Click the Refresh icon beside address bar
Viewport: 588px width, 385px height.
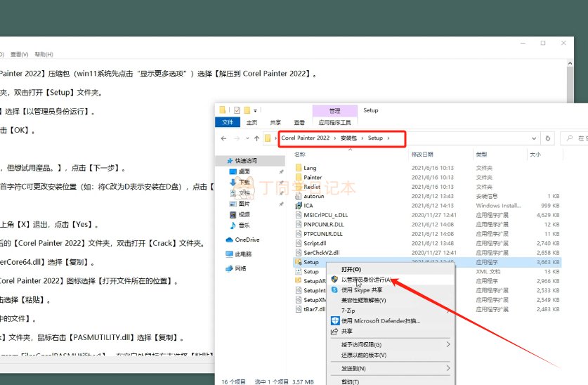[x=548, y=138]
